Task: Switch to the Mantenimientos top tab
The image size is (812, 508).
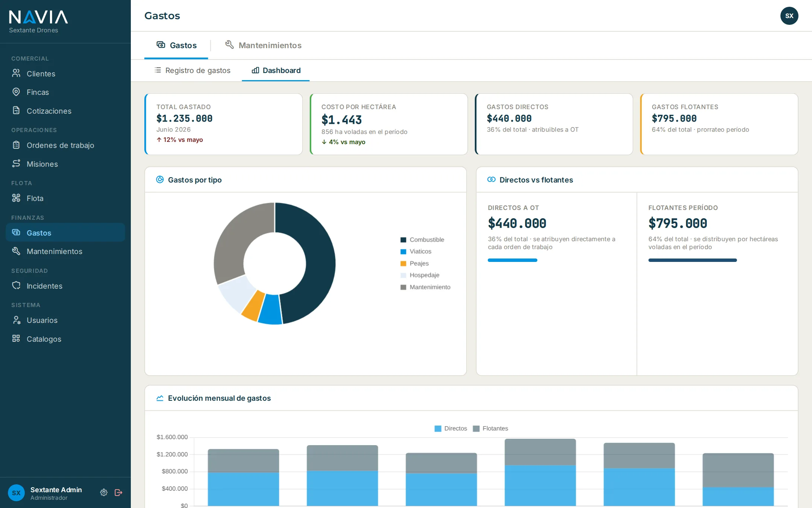Action: coord(263,45)
